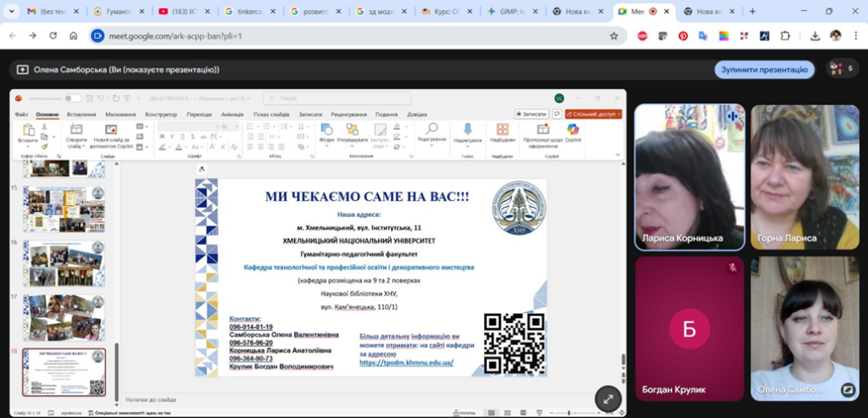Click the Copilot icon in the ribbon
Image resolution: width=868 pixels, height=418 pixels.
pos(573,130)
